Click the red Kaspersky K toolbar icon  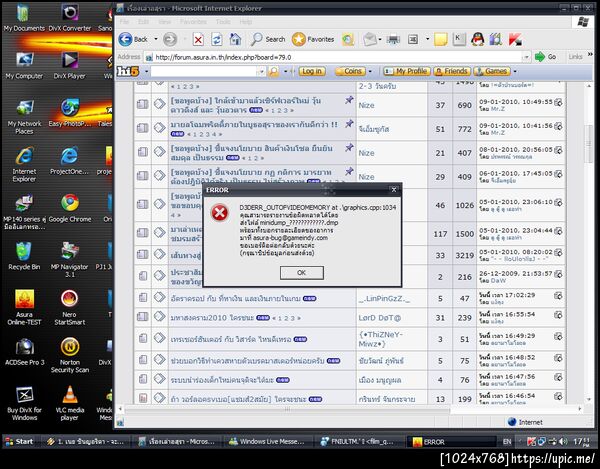click(515, 39)
